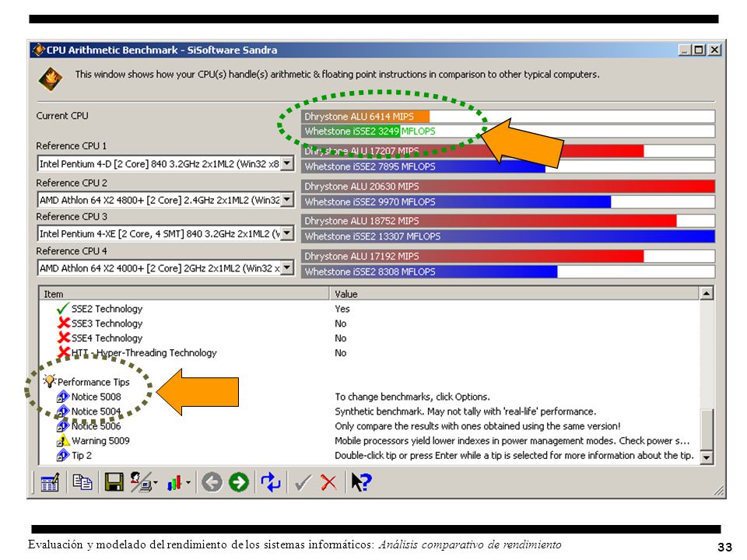Screen dimensions: 747x560
Task: Click the blue Refresh arrows icon
Action: coord(271,482)
